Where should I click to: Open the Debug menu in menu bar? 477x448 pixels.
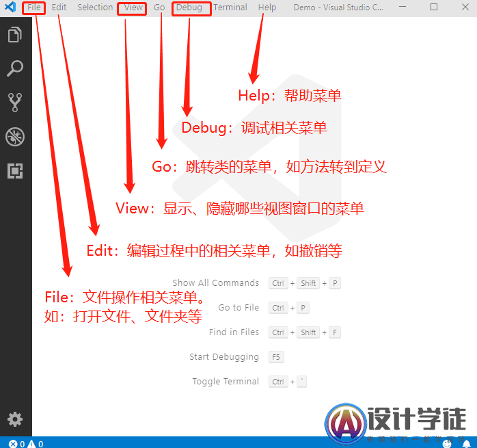click(x=189, y=8)
